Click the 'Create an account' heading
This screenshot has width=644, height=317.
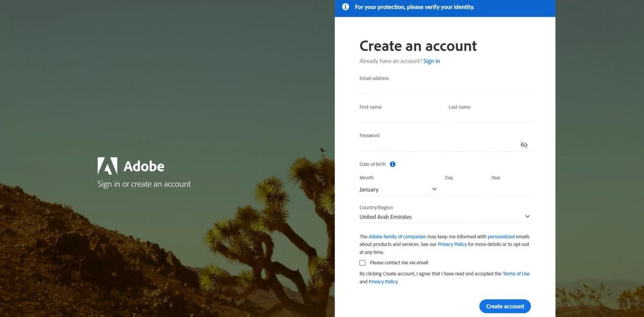[418, 46]
